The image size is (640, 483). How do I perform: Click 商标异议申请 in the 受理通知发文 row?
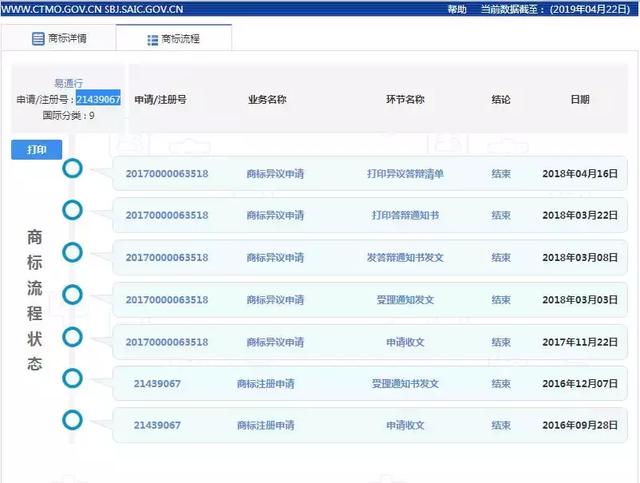coord(275,299)
